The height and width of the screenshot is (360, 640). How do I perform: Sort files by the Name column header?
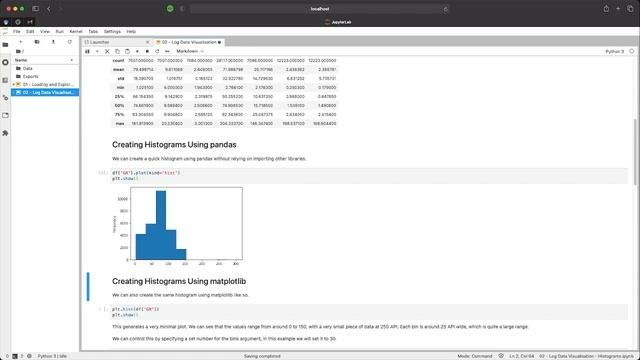(44, 60)
